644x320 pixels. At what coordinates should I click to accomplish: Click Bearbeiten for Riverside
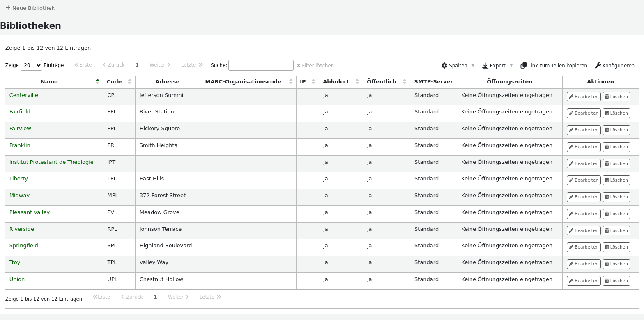click(584, 230)
